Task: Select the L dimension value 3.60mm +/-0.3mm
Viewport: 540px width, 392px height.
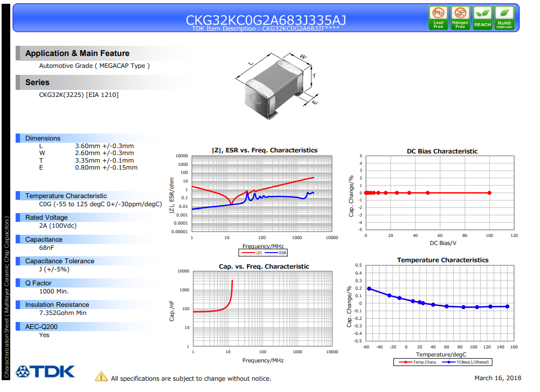Action: 105,146
